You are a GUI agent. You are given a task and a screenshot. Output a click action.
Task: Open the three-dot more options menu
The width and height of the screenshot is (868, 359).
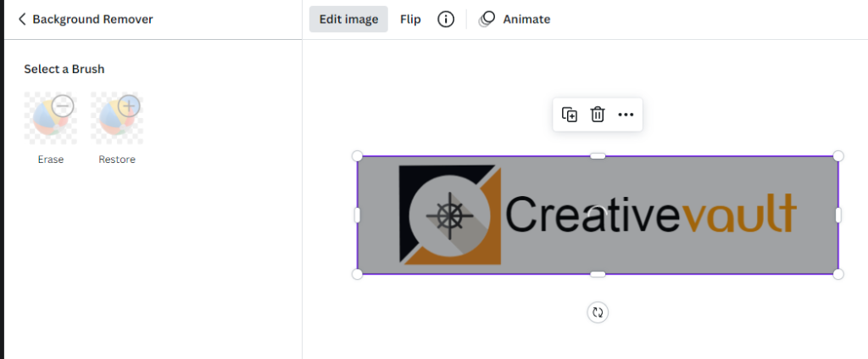tap(626, 115)
